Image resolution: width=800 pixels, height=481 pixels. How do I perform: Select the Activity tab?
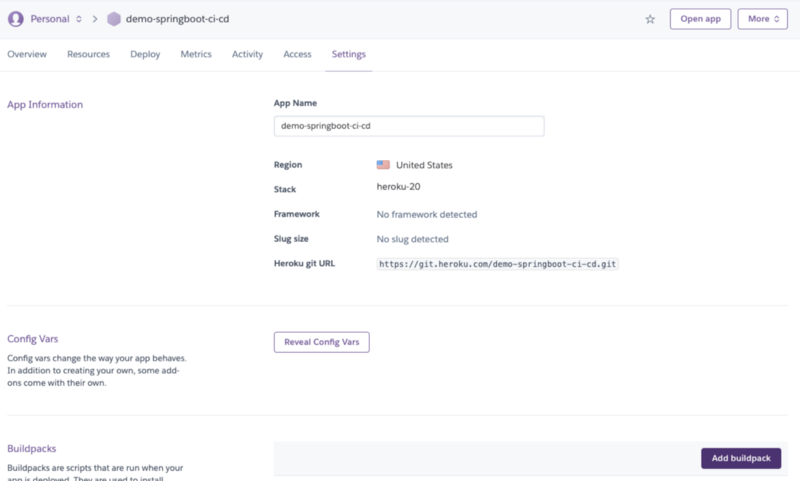(247, 54)
